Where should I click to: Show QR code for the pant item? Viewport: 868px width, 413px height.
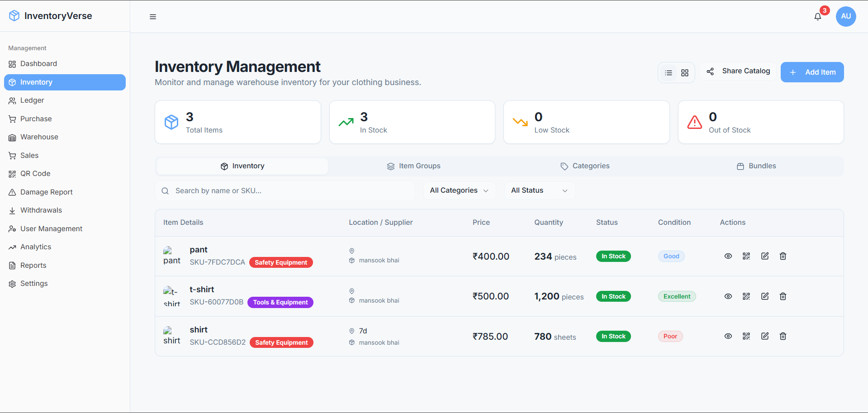click(746, 256)
